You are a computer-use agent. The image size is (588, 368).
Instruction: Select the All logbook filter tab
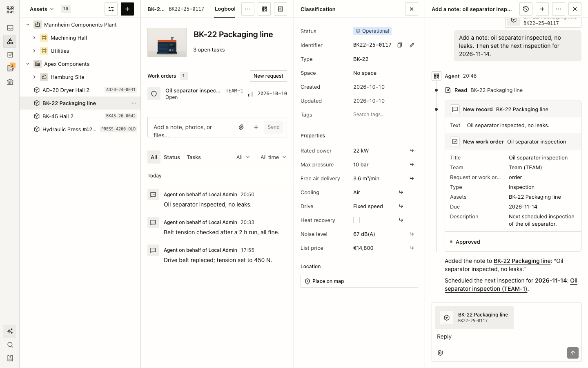pyautogui.click(x=154, y=157)
